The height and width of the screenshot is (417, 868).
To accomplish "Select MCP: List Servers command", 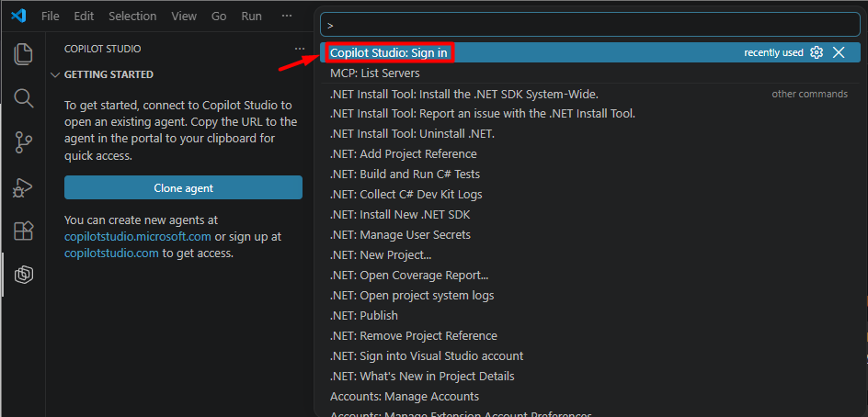I will point(590,73).
